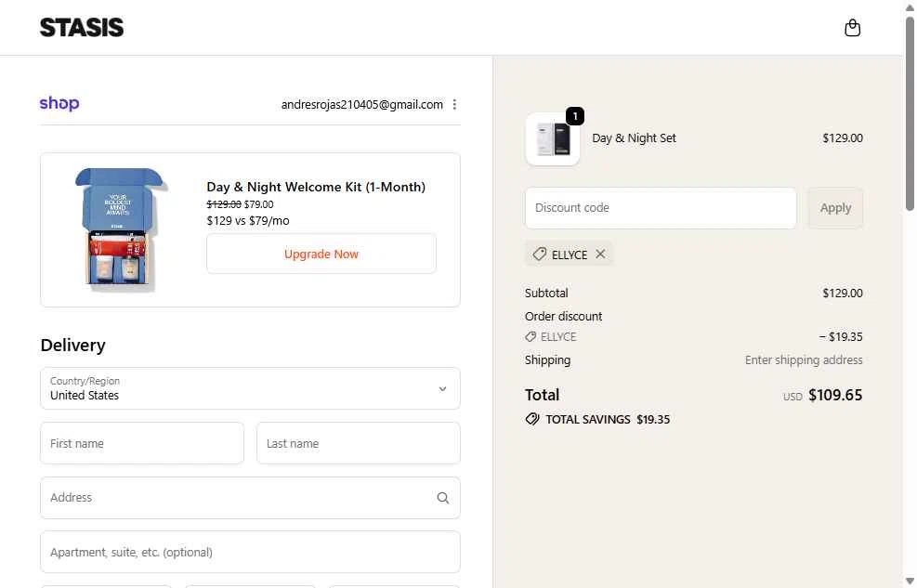Viewport: 917px width, 588px height.
Task: Click the Total Savings tag icon
Action: [x=532, y=419]
